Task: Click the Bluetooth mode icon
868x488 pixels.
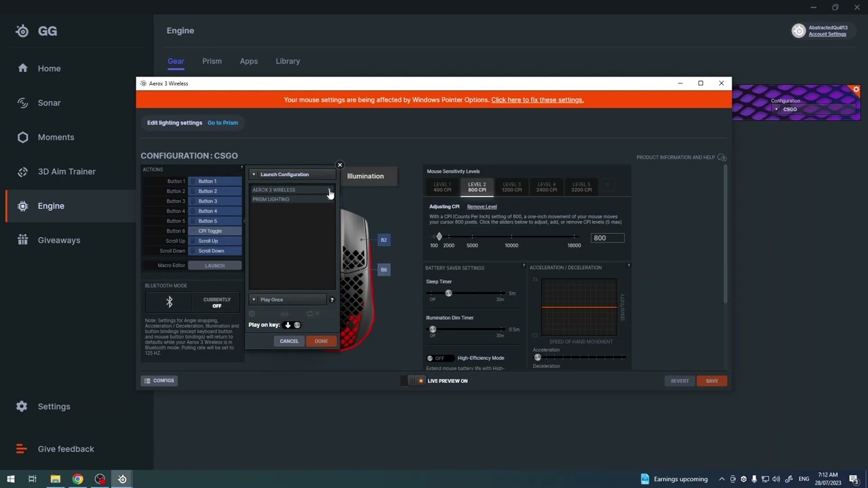Action: click(170, 302)
